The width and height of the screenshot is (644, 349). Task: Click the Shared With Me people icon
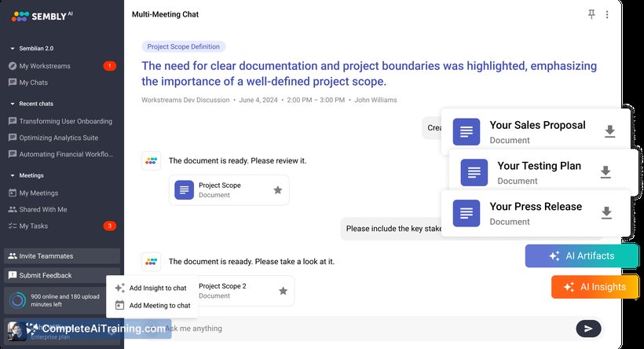(13, 209)
